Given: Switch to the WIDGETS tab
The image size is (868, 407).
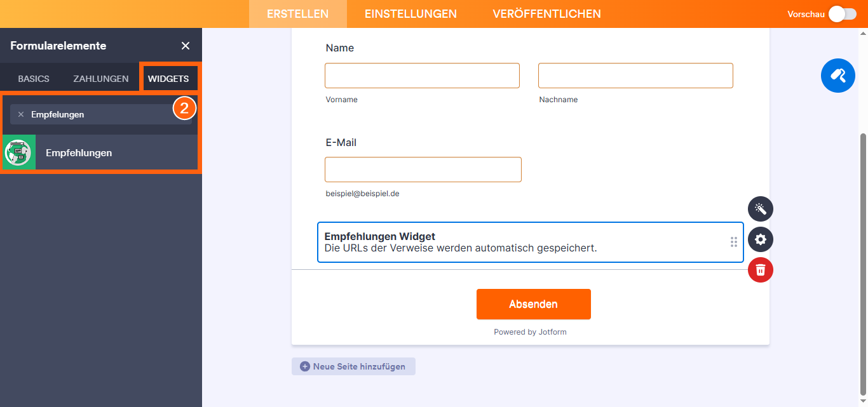Looking at the screenshot, I should click(x=169, y=78).
